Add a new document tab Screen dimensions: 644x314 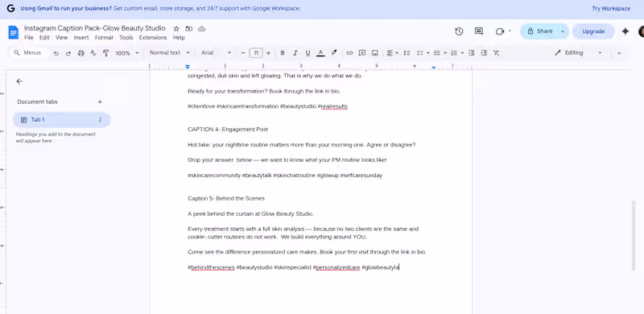coord(100,102)
